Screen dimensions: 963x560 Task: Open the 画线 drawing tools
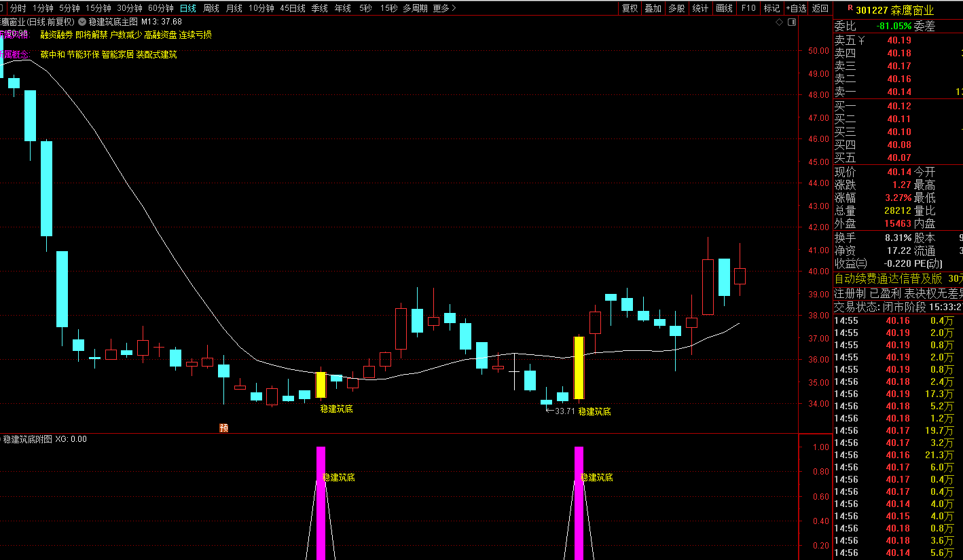[x=725, y=8]
